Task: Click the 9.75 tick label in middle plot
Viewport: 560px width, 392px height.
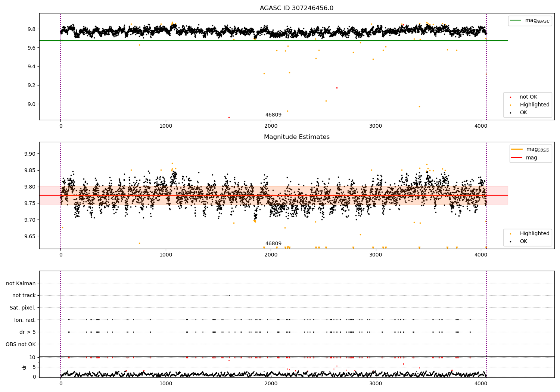Action: tap(30, 203)
